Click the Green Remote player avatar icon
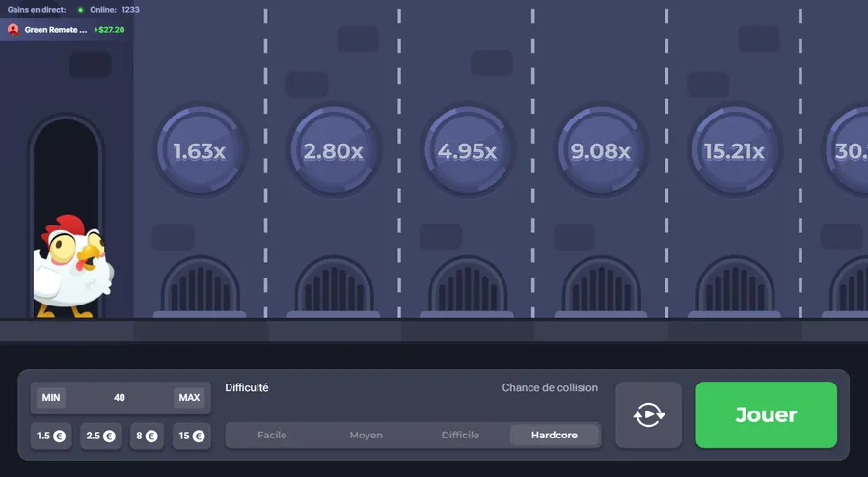 click(x=14, y=29)
